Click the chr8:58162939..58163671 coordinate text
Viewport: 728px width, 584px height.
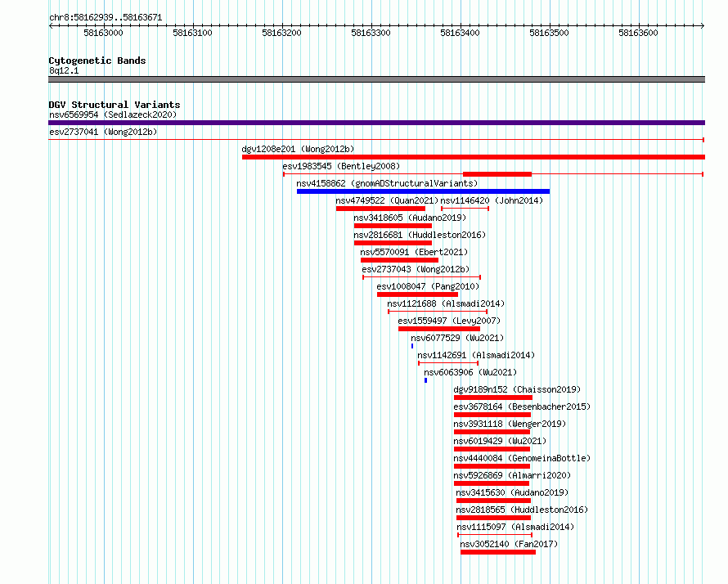point(106,18)
